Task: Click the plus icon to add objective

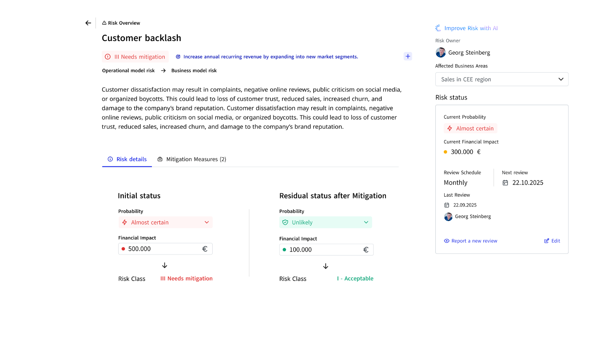Action: click(x=408, y=56)
